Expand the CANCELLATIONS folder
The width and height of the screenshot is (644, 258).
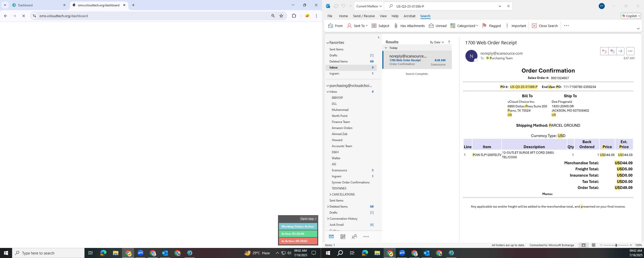coord(330,195)
